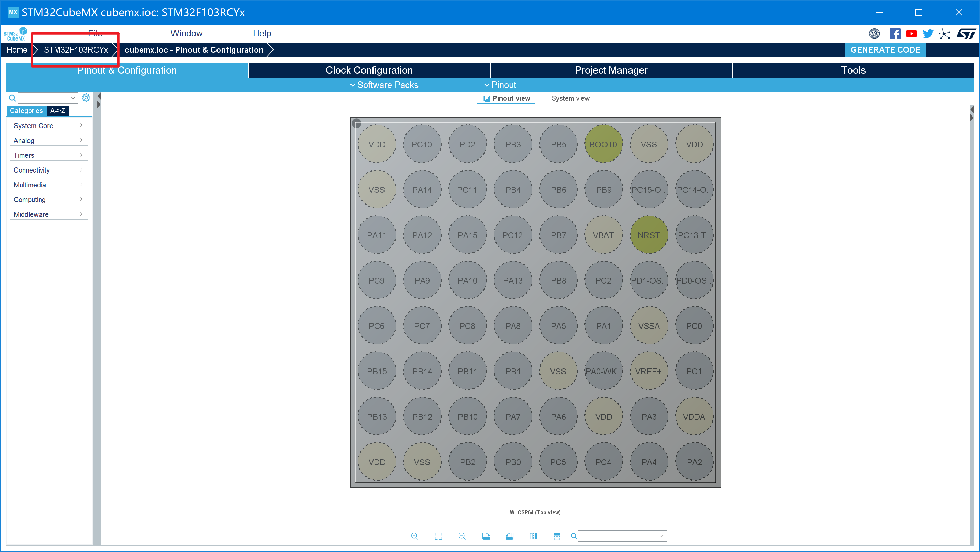The width and height of the screenshot is (980, 552).
Task: Select the PC13-T.. pin
Action: pyautogui.click(x=694, y=235)
